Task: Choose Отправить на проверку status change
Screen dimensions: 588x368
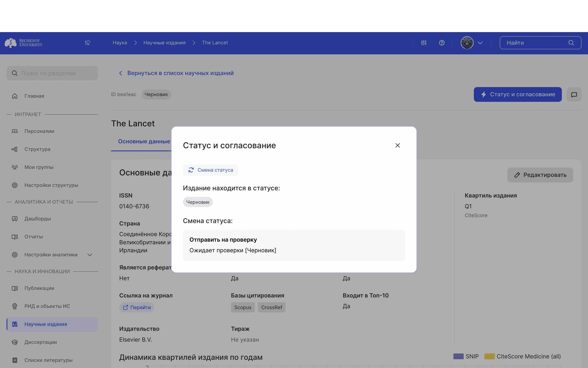Action: tap(294, 245)
